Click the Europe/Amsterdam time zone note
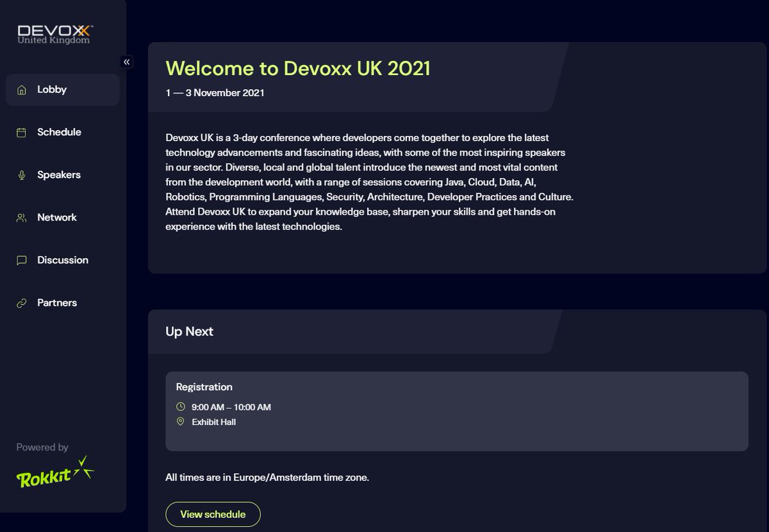This screenshot has height=532, width=769. (x=267, y=478)
